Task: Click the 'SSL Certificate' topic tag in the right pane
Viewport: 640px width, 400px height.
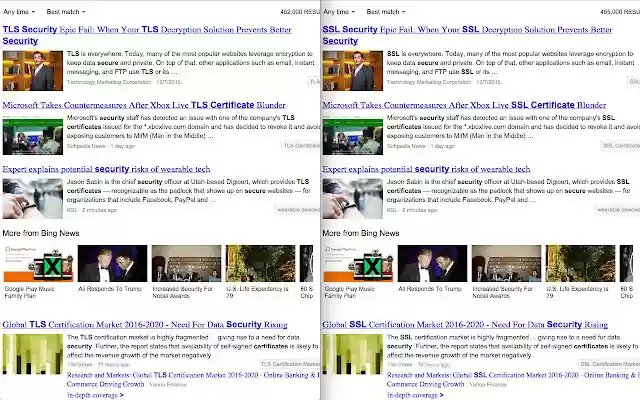Action: tap(621, 146)
